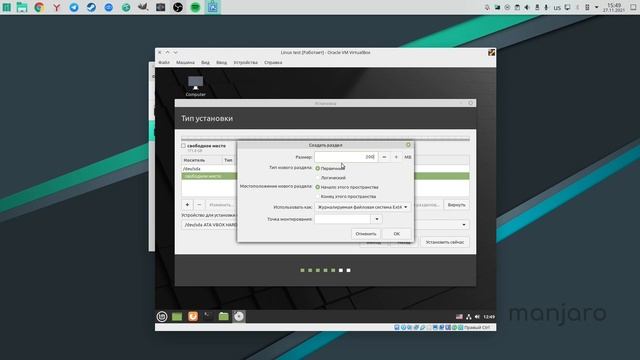Cancel with Отменить button in dialog
The width and height of the screenshot is (640, 360).
pos(366,234)
